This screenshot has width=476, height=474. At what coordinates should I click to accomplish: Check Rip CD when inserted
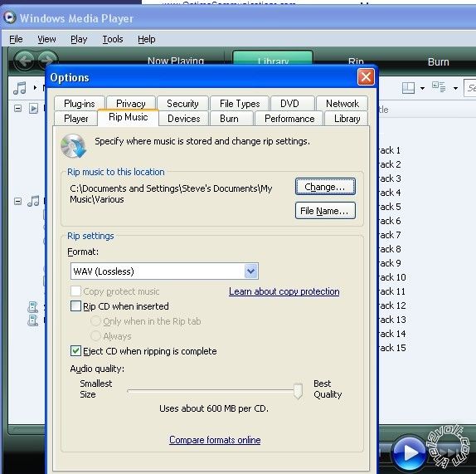[75, 306]
